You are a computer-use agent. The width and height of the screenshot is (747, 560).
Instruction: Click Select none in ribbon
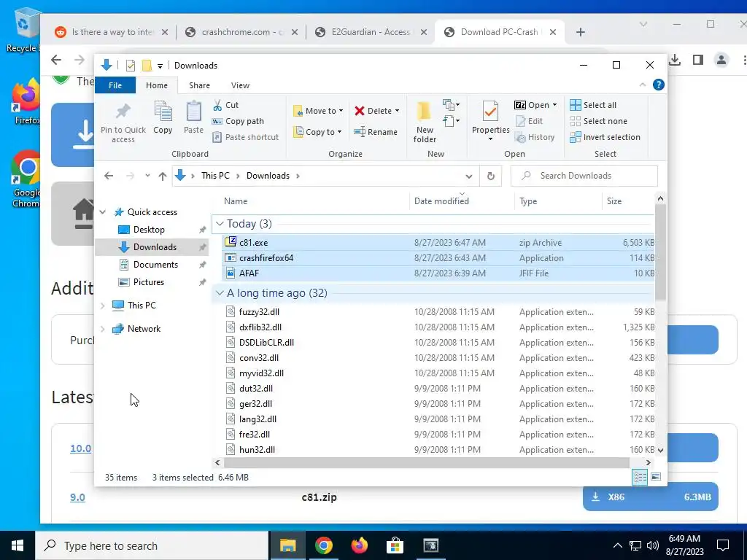click(x=599, y=121)
